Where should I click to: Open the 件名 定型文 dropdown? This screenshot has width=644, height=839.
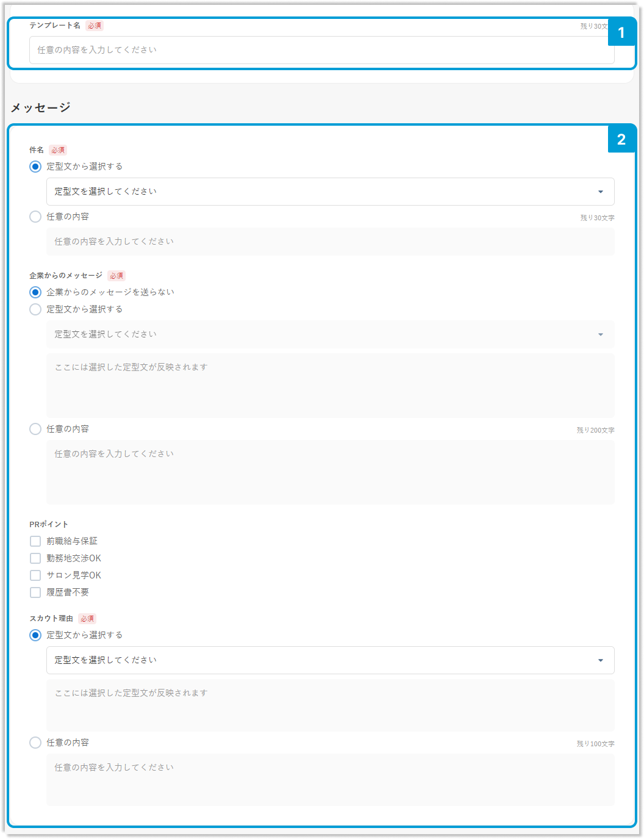[330, 192]
